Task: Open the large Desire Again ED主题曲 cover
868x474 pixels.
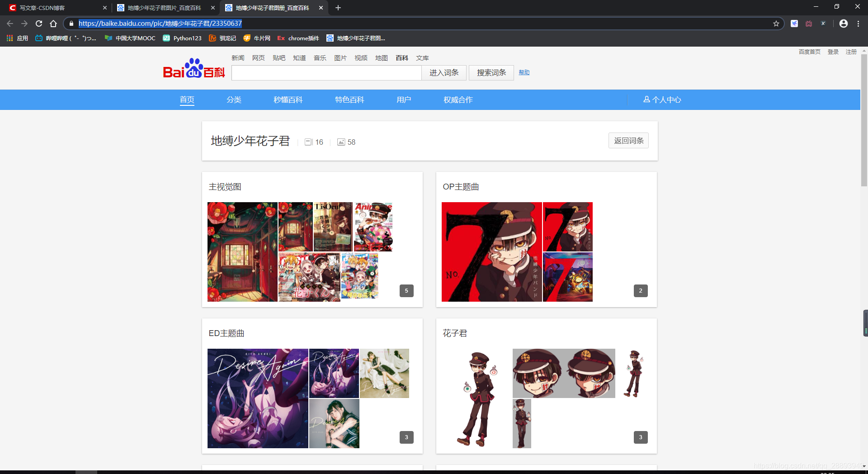Action: (258, 398)
